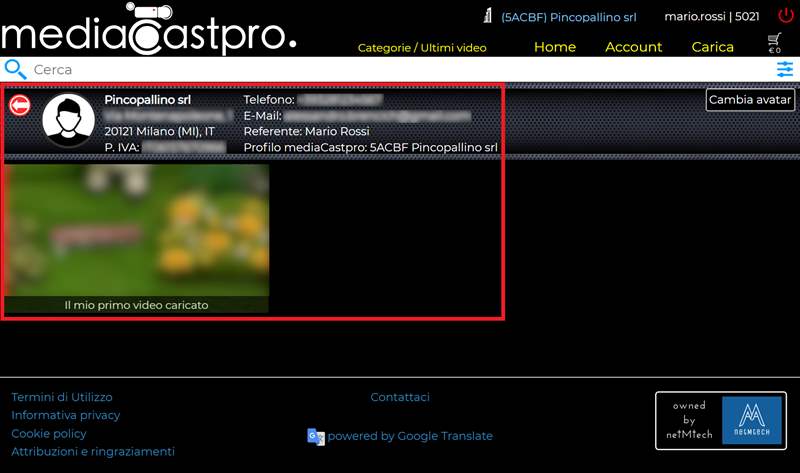800x473 pixels.
Task: Click the 'Referente: Mario Rossi' text
Action: coord(306,131)
